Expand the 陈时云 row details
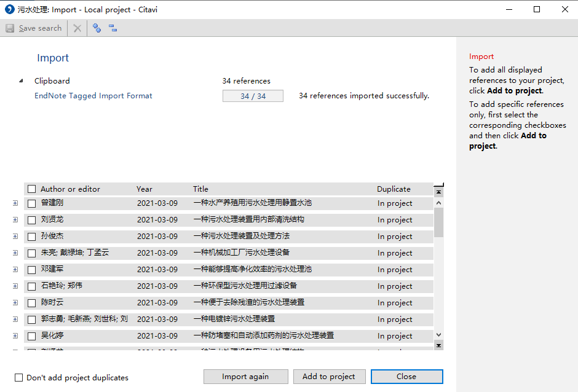The height and width of the screenshot is (392, 578). pos(15,302)
